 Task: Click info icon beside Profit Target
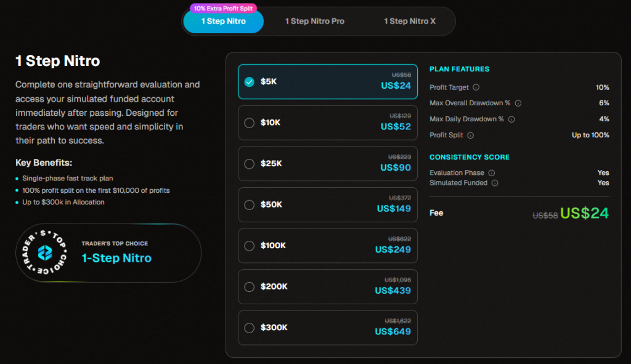click(x=476, y=87)
